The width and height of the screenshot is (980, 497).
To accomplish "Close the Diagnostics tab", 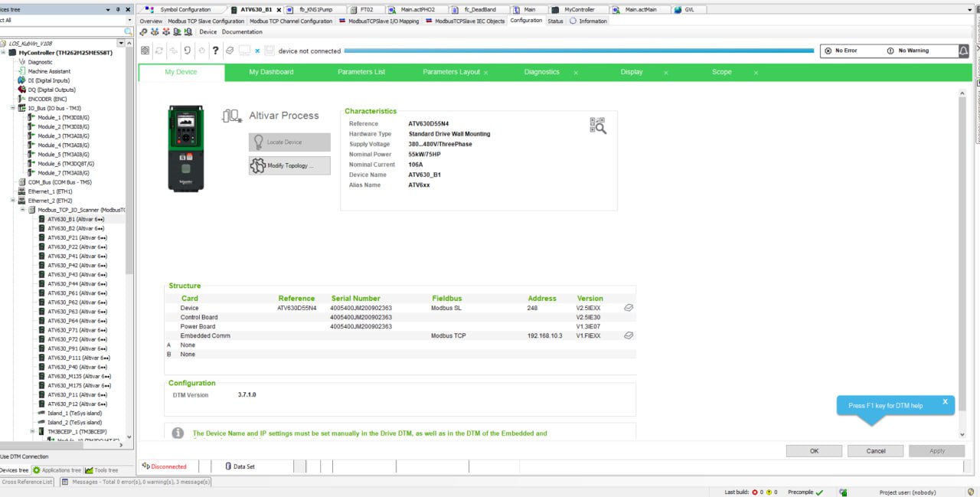I will coord(576,72).
